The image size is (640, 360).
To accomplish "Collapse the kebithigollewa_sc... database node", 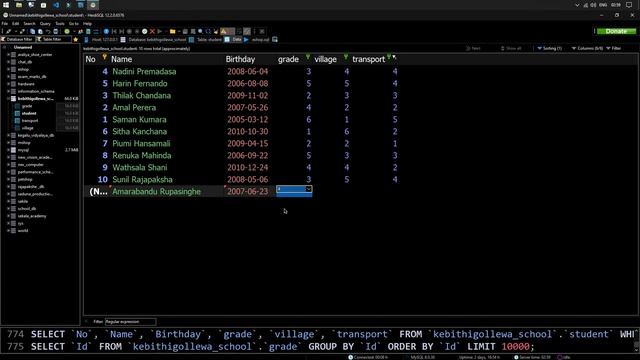I will click(x=8, y=98).
